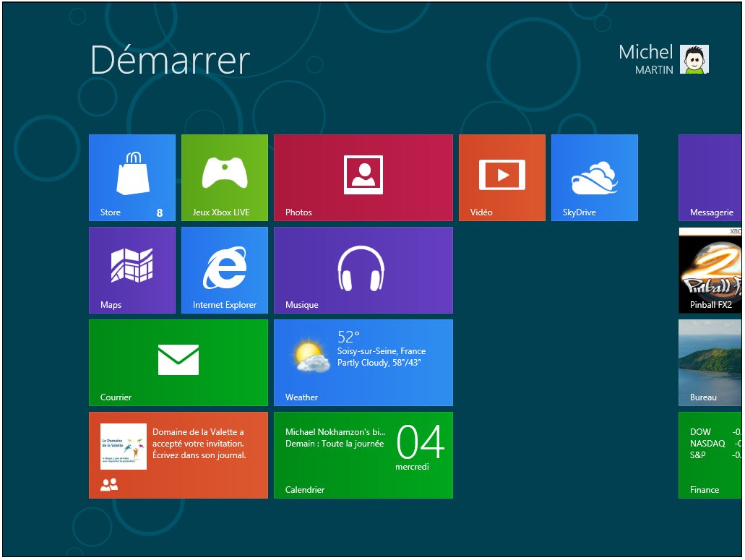Click the partly cloudy sun weather icon
This screenshot has height=560, width=745.
pyautogui.click(x=311, y=354)
